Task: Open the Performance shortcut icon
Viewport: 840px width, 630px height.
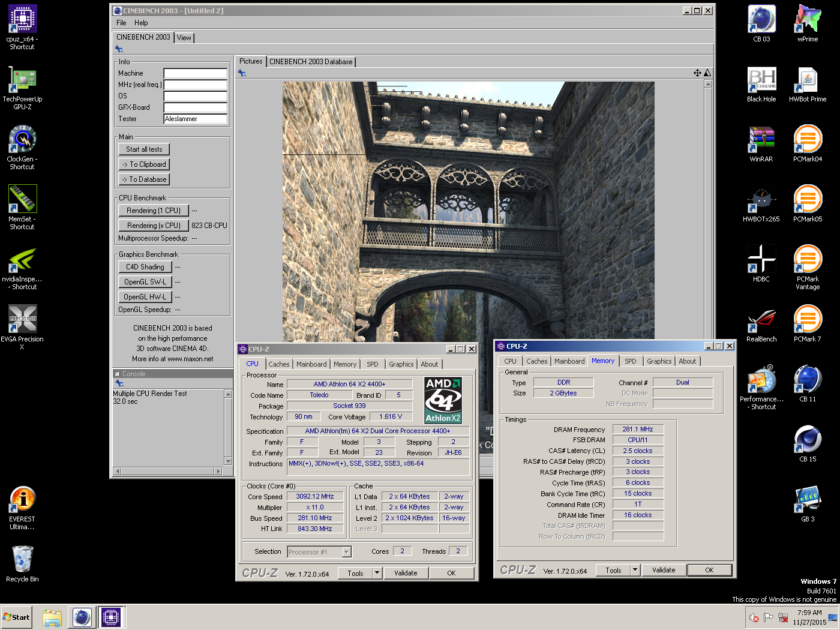Action: [x=761, y=387]
